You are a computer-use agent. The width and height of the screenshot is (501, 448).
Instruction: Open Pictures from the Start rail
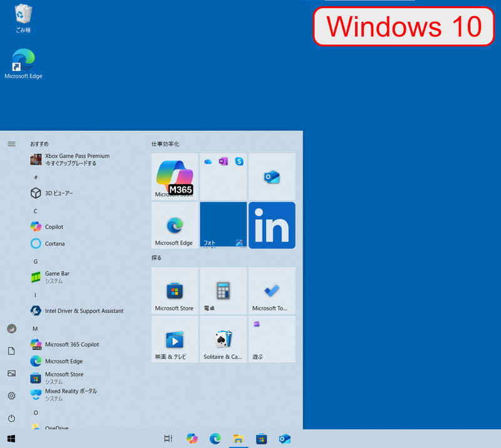11,374
